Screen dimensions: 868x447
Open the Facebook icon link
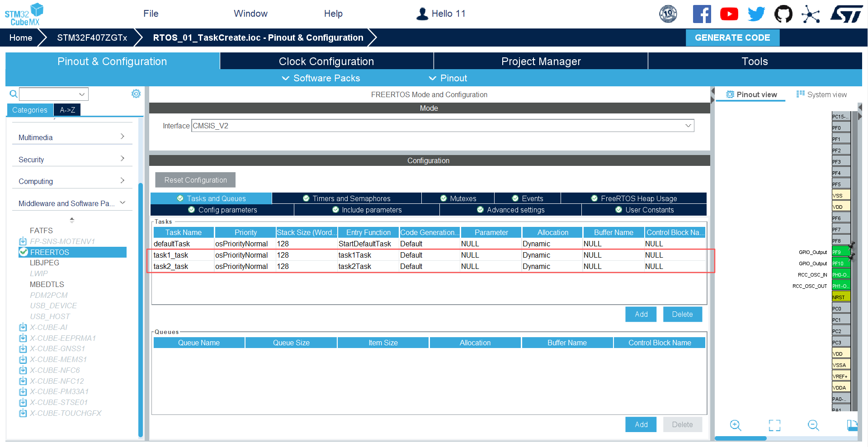point(702,14)
